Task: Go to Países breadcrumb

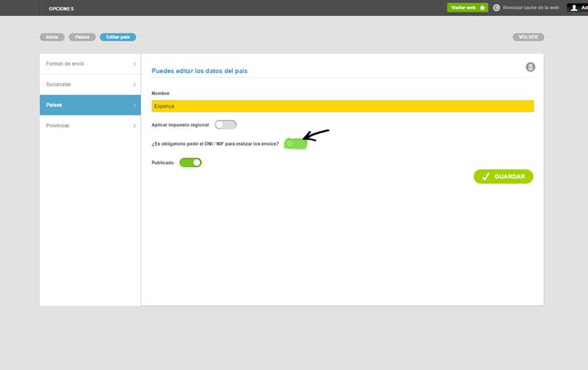Action: tap(82, 37)
